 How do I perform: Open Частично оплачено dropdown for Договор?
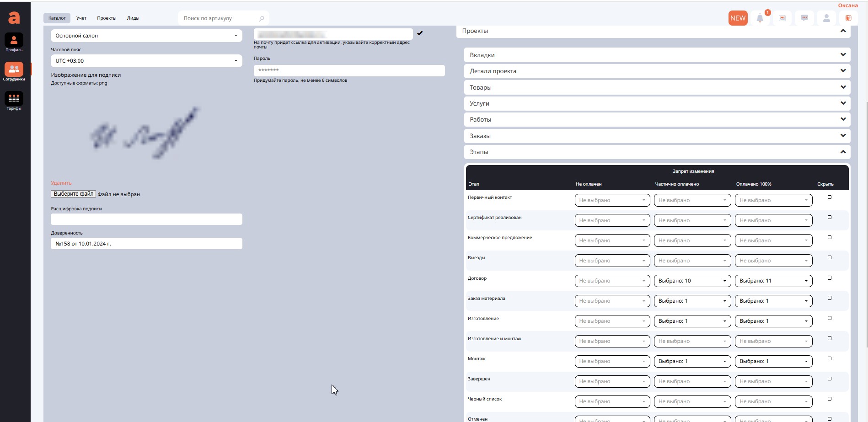coord(692,281)
